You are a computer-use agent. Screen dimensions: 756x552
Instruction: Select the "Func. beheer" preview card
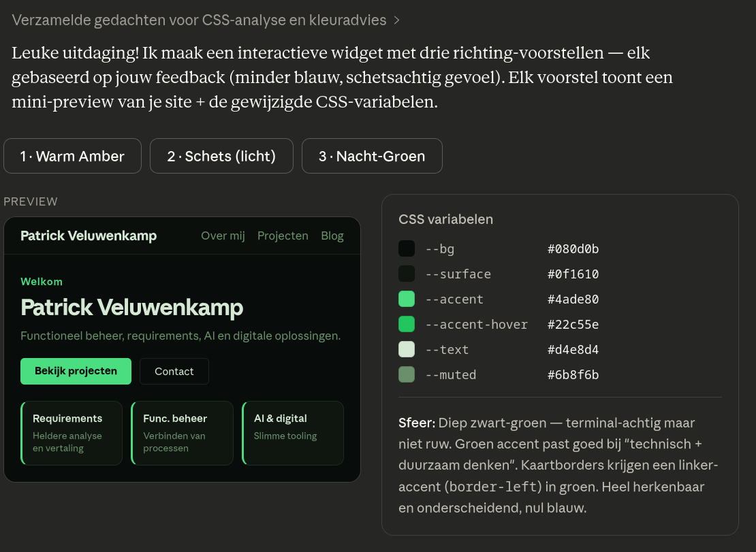182,433
